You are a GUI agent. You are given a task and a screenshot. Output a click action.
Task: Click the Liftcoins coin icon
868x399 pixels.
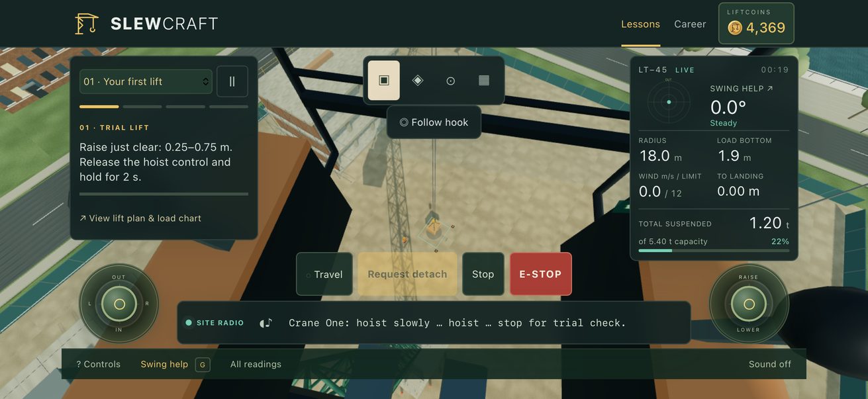[x=735, y=28]
